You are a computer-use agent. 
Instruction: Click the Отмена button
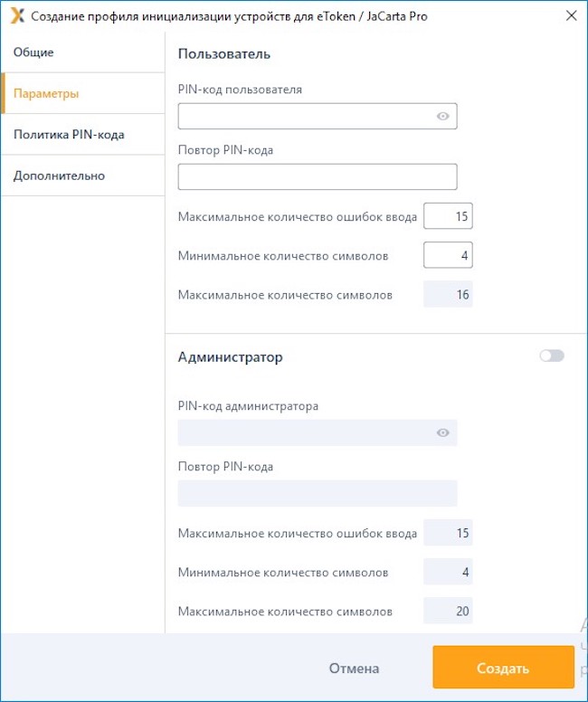354,669
